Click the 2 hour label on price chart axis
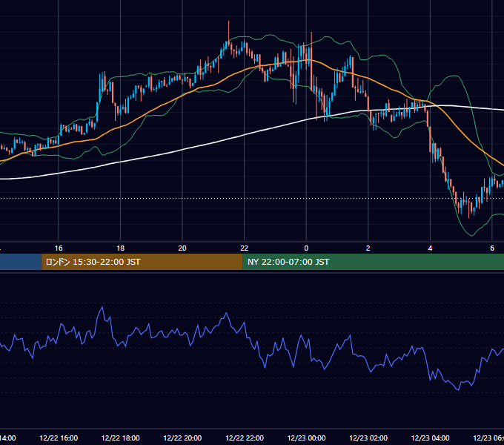504x445 pixels. click(368, 248)
